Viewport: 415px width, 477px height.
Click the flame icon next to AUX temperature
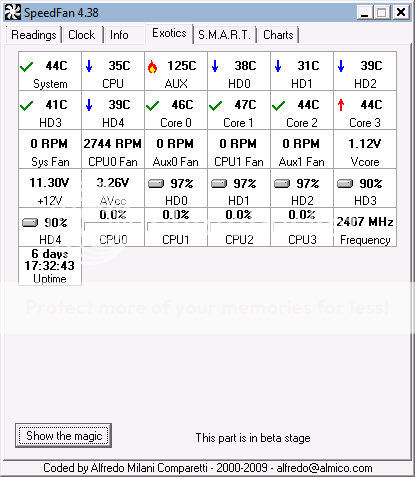pyautogui.click(x=152, y=67)
